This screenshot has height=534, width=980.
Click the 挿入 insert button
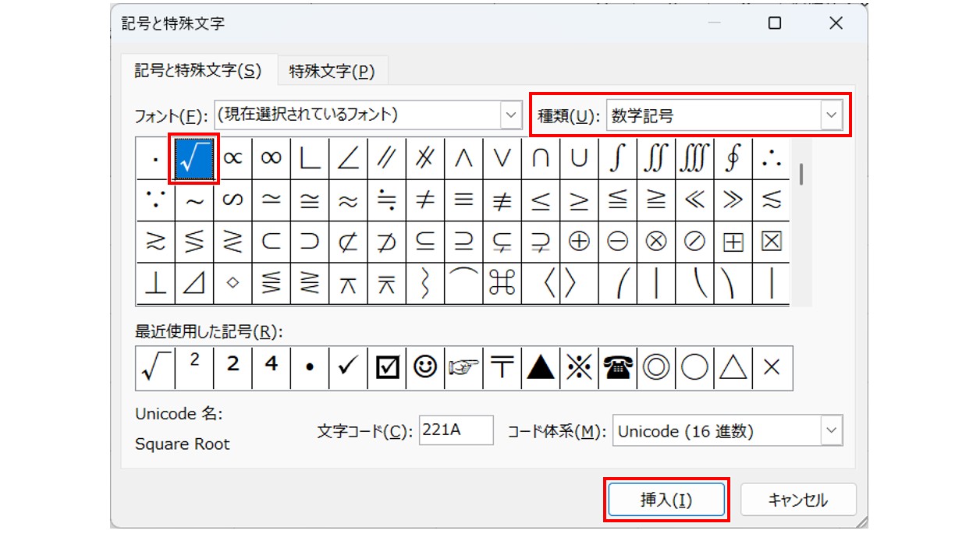667,499
